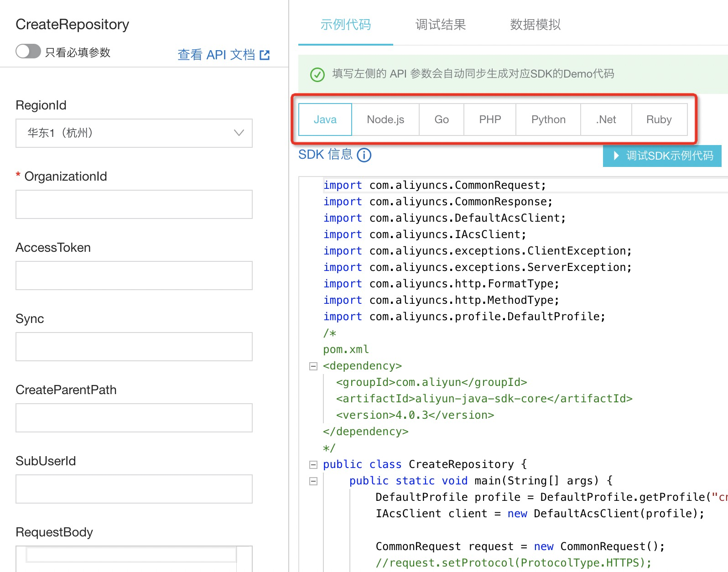Switch to the 调试结果 tab

(441, 24)
